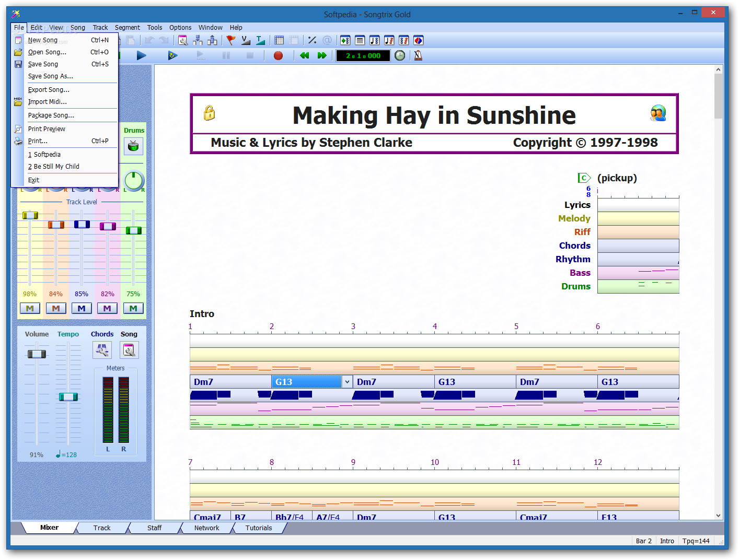Select Export Song... menu entry
Screen dimensions: 739x560
[65, 90]
